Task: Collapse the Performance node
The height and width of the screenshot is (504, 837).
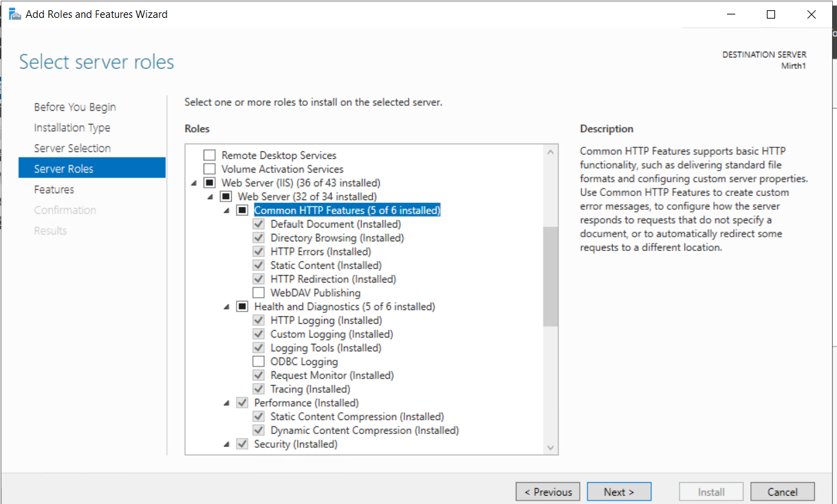Action: pos(227,404)
